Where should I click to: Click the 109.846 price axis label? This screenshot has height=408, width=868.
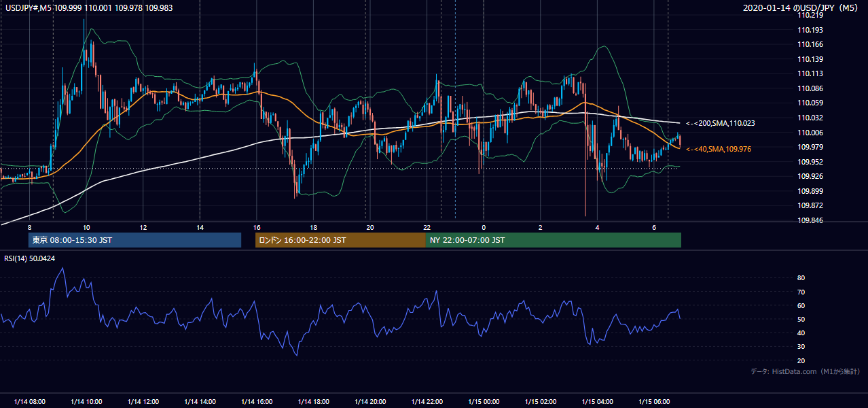point(810,221)
